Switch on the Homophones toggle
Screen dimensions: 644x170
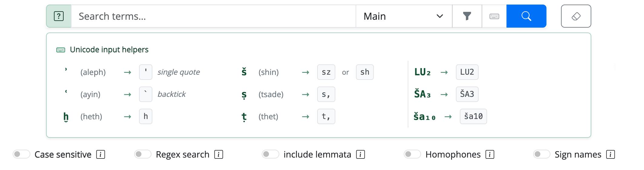pos(413,154)
